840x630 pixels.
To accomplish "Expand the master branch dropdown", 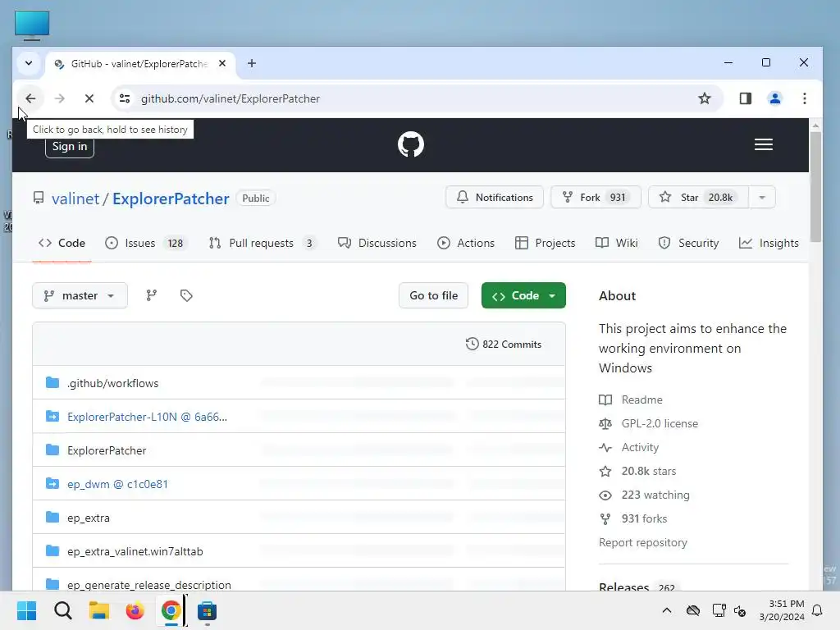I will point(80,295).
